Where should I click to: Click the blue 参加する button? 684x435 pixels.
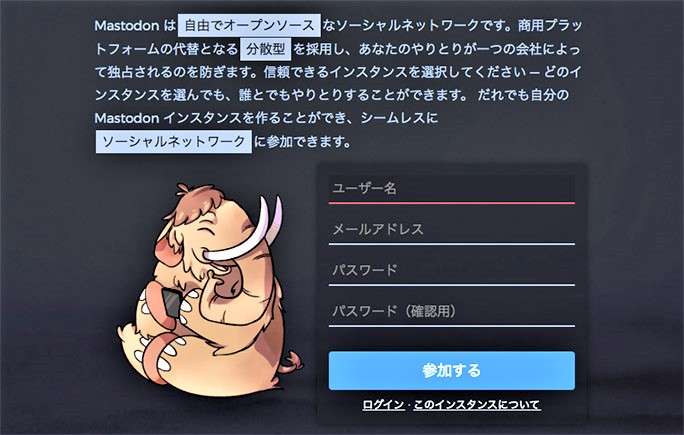tap(451, 370)
